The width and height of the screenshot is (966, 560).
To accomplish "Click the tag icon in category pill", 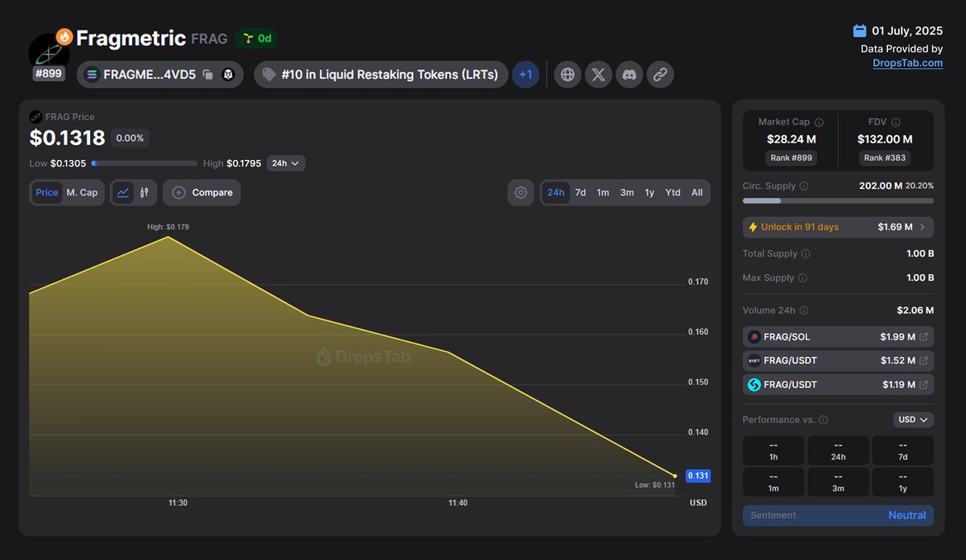I will click(270, 75).
